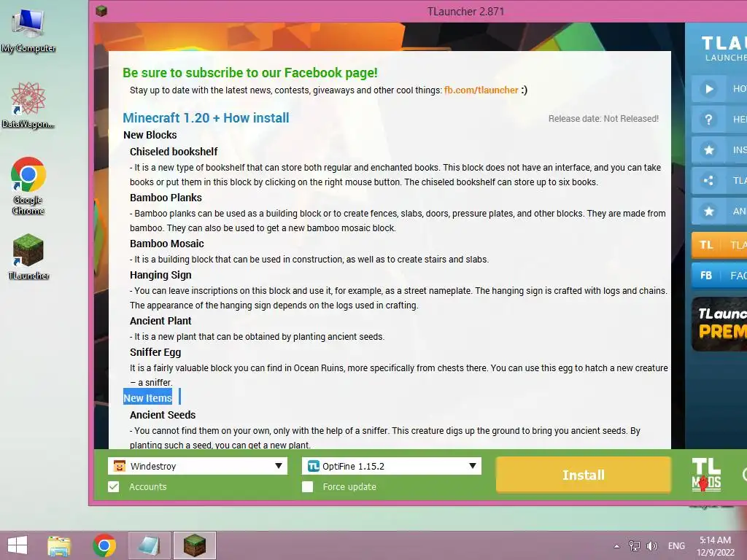Click the play icon in the sidebar
Image resolution: width=747 pixels, height=560 pixels.
[709, 88]
